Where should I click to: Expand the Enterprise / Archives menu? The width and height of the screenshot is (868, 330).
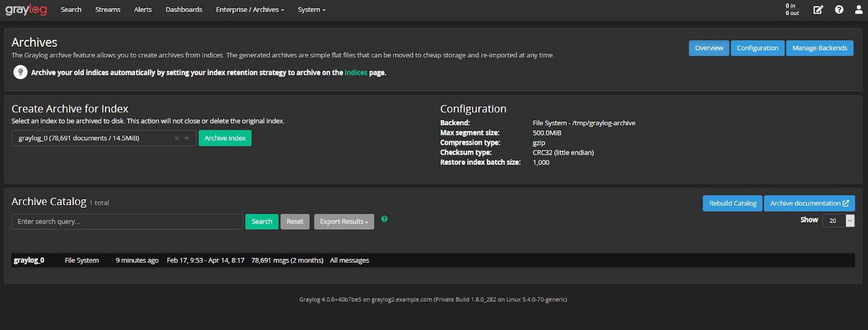[250, 10]
